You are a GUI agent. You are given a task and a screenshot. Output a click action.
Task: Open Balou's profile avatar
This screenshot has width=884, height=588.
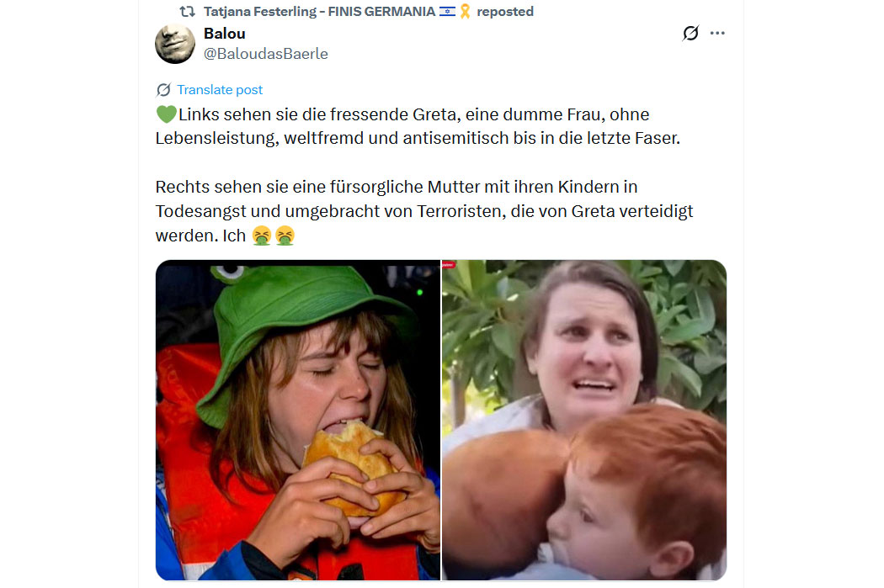[x=175, y=44]
